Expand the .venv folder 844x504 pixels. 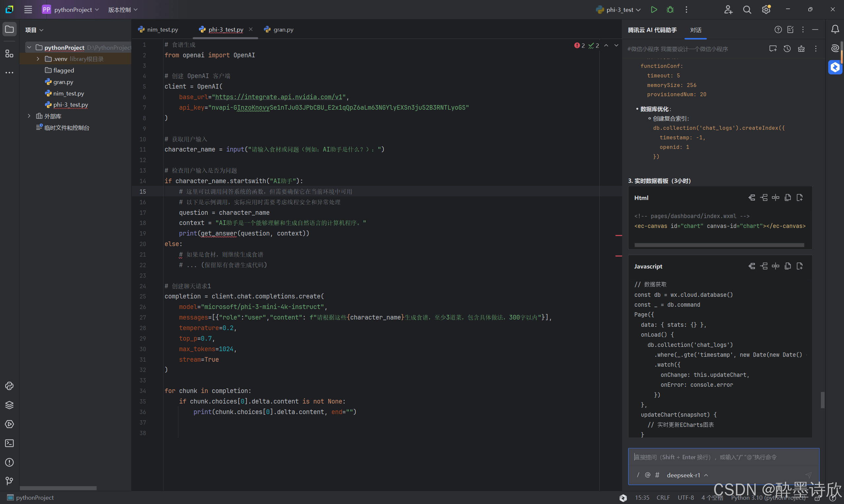click(x=38, y=59)
